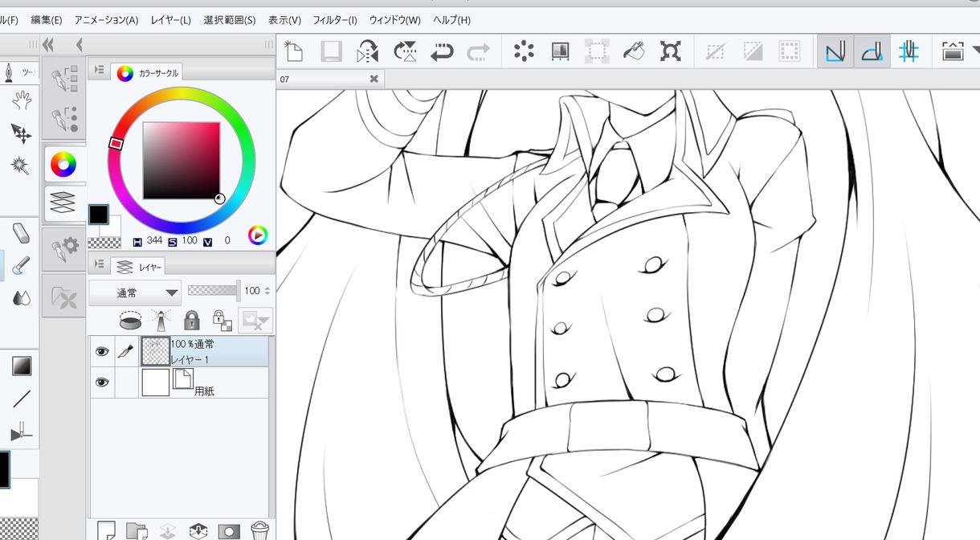Select the Frame border cutting tool
Viewport: 980px width, 540px height.
(22, 433)
